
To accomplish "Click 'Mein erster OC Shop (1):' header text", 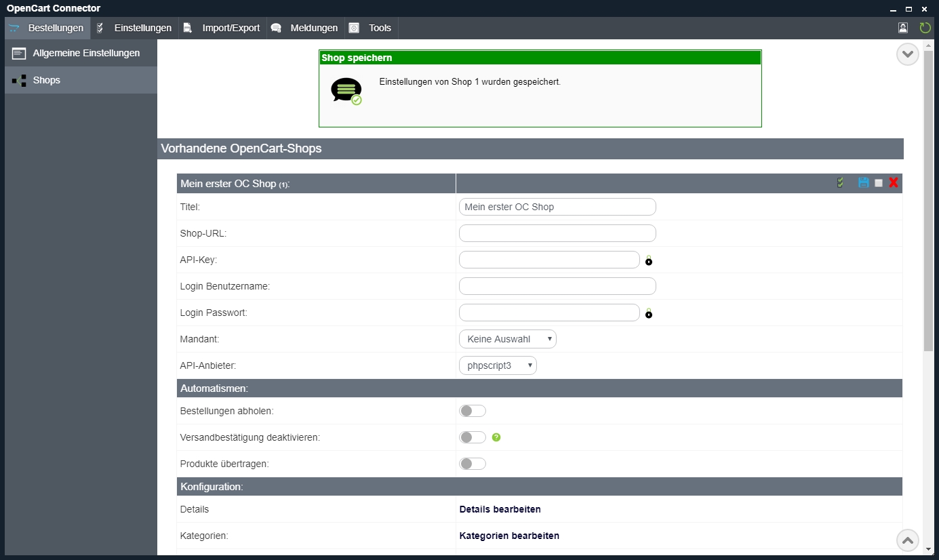I will click(235, 184).
